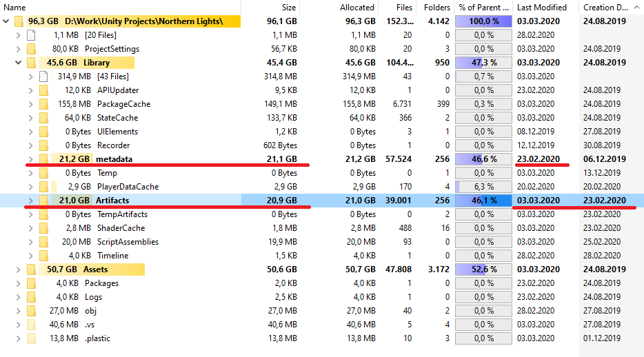Expand the metadata folder

click(30, 159)
